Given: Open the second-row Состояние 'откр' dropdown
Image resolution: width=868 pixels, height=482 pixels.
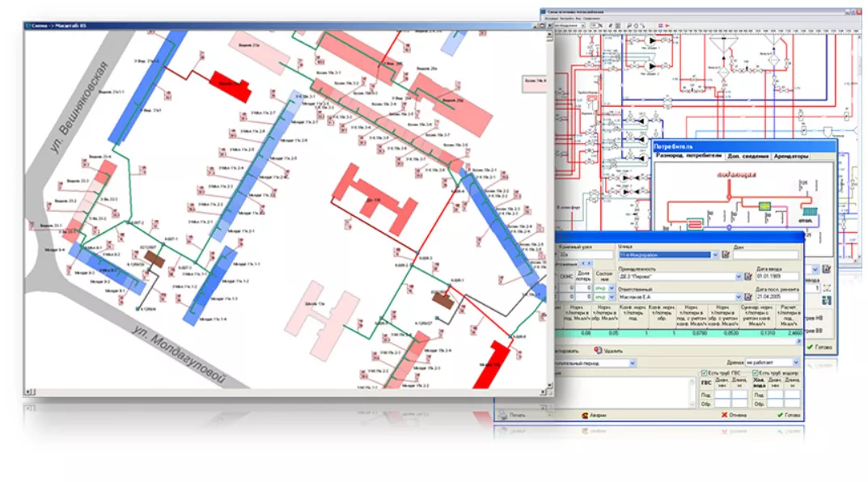Looking at the screenshot, I should click(x=611, y=297).
